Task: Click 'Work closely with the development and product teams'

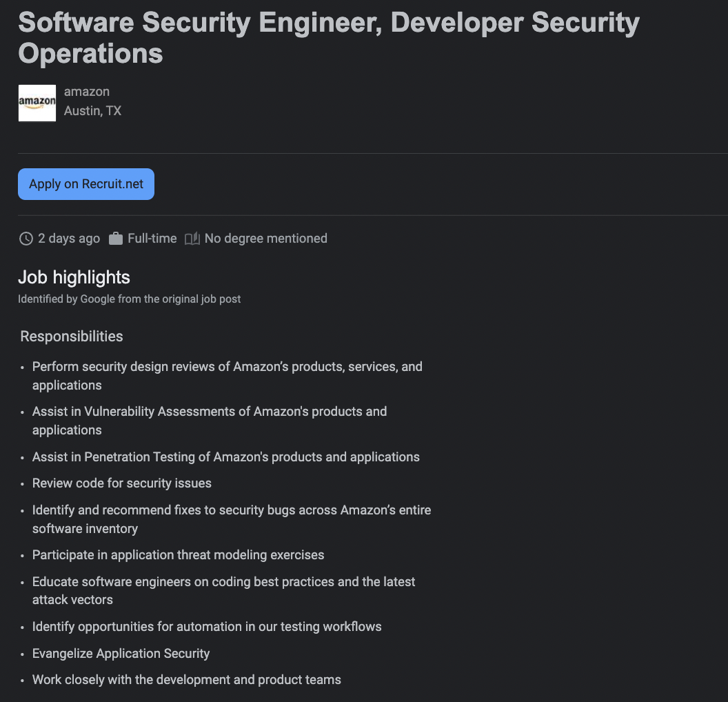Action: [x=187, y=680]
